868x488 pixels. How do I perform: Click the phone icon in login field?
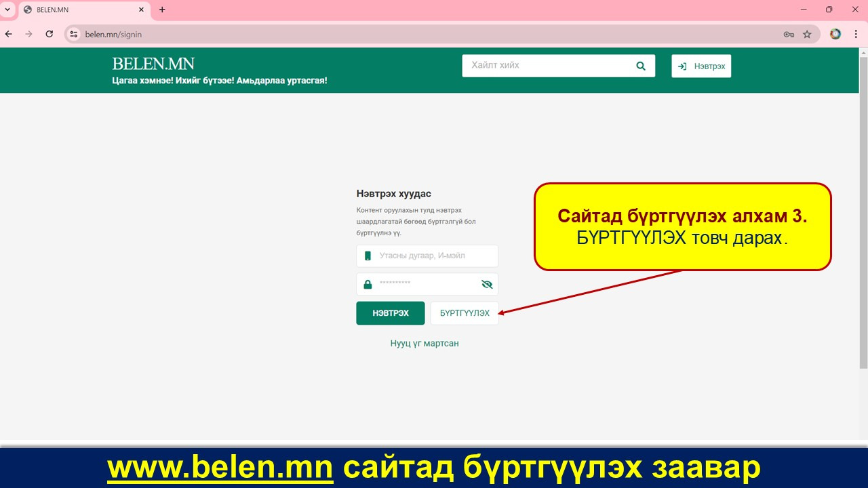tap(368, 256)
